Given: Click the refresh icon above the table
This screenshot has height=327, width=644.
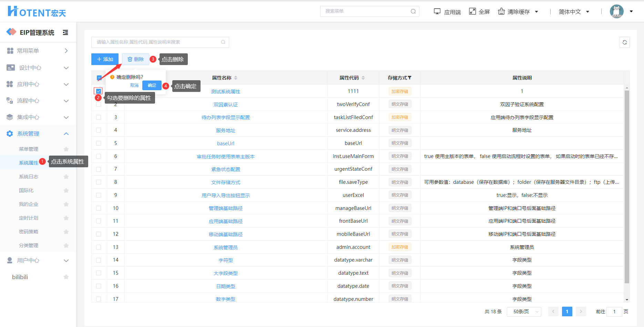Looking at the screenshot, I should [624, 42].
